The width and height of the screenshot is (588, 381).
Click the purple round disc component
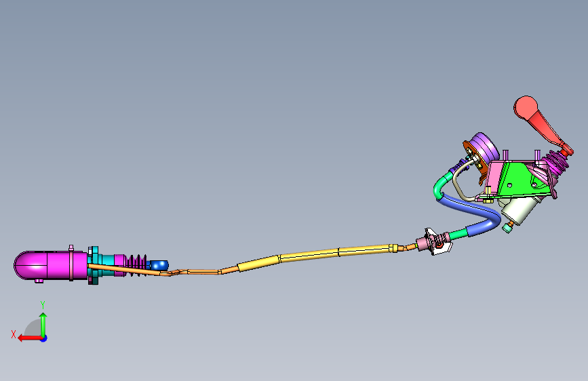[x=486, y=146]
